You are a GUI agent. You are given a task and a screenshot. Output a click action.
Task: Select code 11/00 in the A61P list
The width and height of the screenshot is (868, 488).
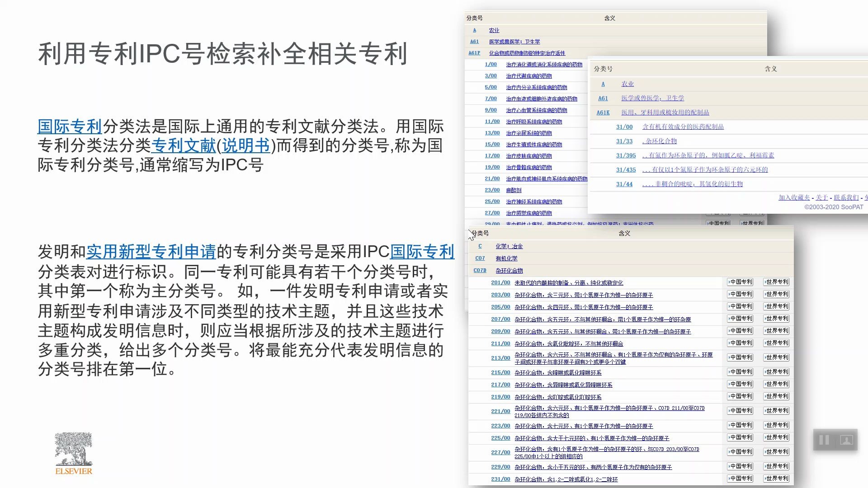point(492,122)
